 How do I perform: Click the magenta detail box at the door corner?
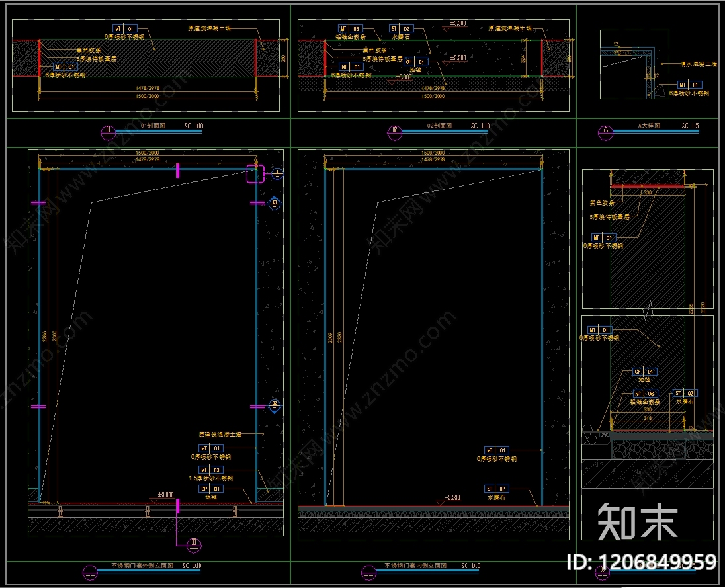point(255,173)
